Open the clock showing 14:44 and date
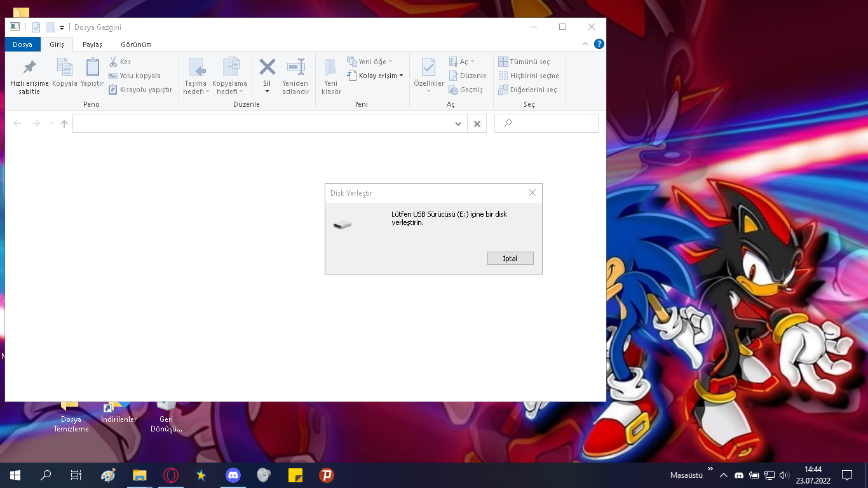This screenshot has height=488, width=868. (813, 475)
